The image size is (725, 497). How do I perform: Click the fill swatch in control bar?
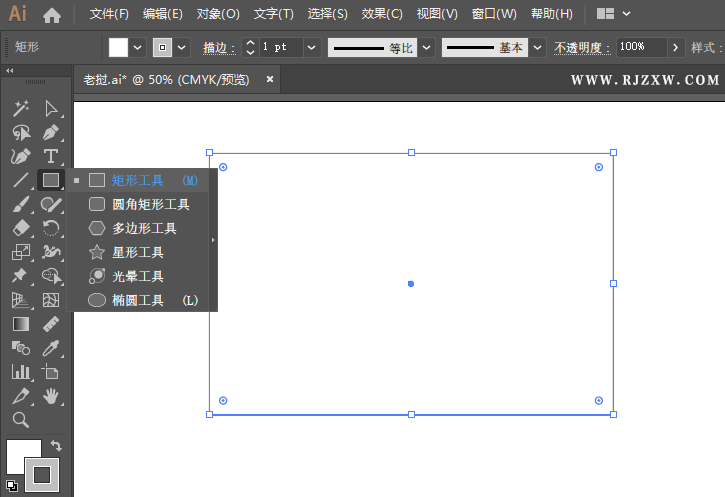coord(118,47)
